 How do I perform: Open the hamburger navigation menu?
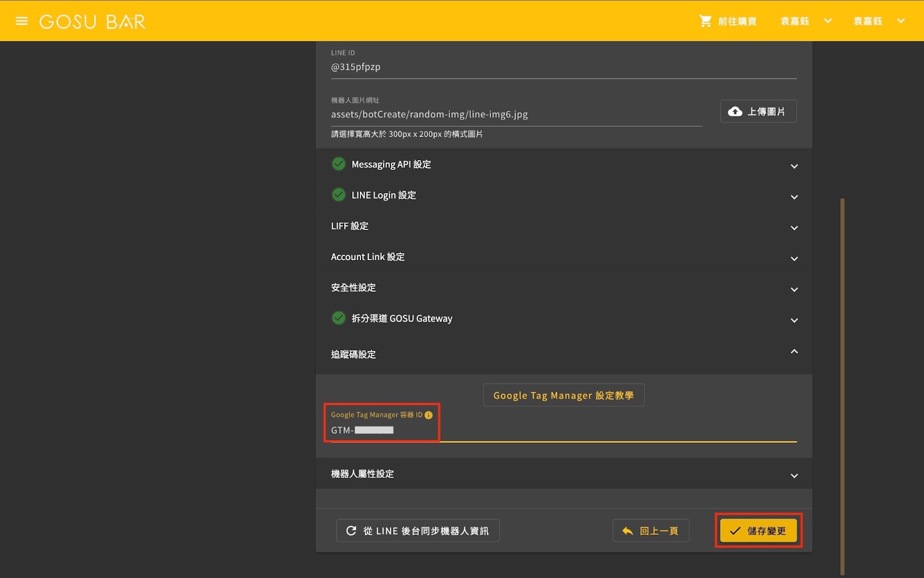coord(22,21)
